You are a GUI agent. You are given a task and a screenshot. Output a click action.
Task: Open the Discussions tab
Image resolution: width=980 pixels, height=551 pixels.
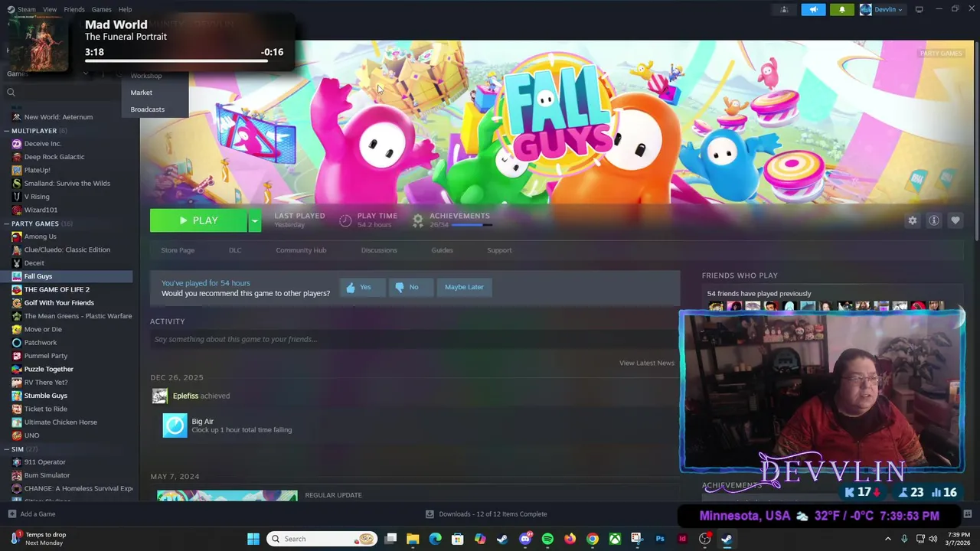[379, 250]
